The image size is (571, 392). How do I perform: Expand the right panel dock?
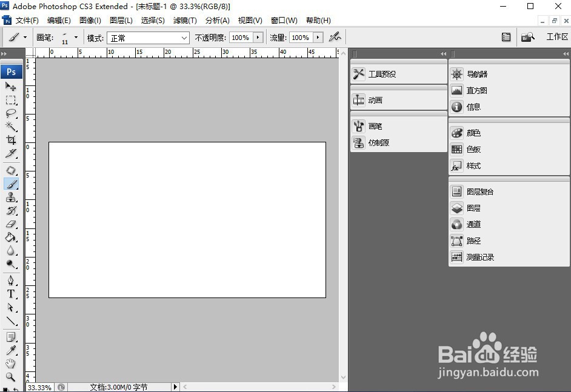click(x=565, y=53)
